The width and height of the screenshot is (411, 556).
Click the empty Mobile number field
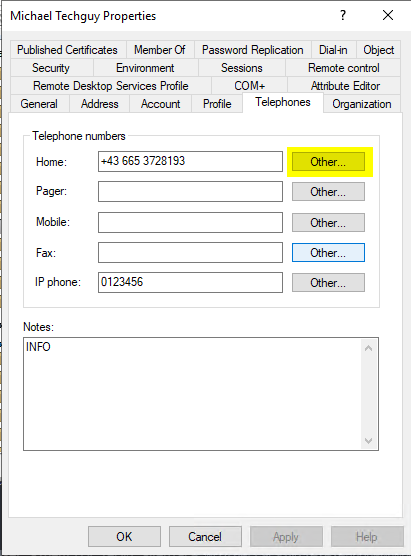[190, 222]
